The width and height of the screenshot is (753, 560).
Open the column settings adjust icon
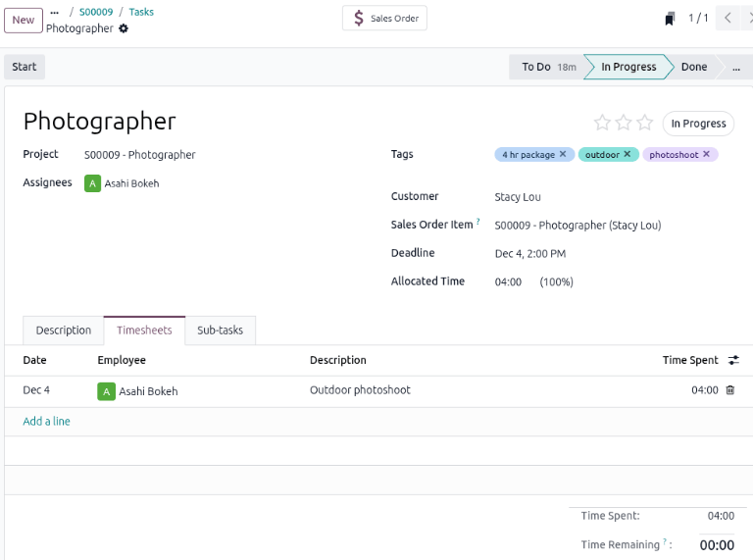click(x=733, y=361)
